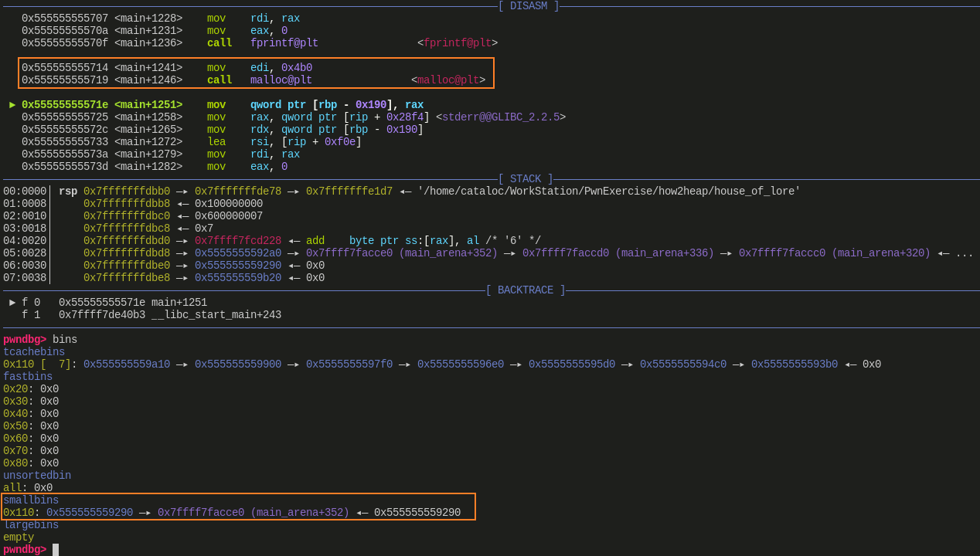Click the smallbins heading

click(31, 500)
